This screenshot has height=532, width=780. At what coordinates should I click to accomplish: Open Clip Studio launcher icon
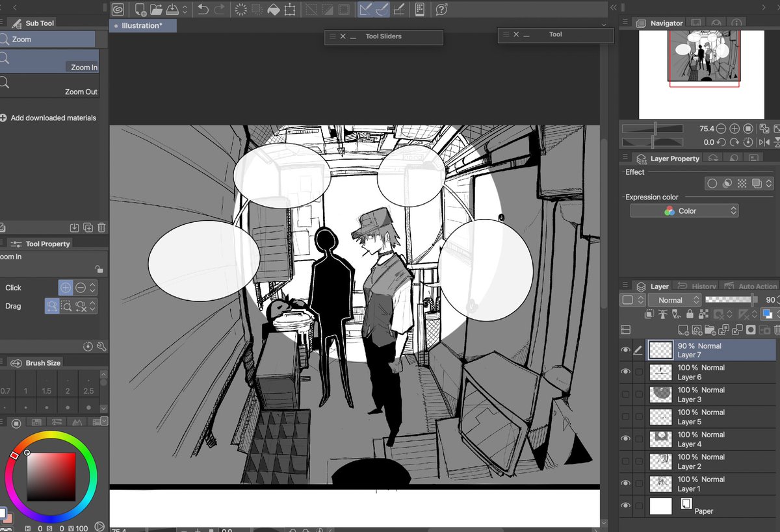[118, 9]
